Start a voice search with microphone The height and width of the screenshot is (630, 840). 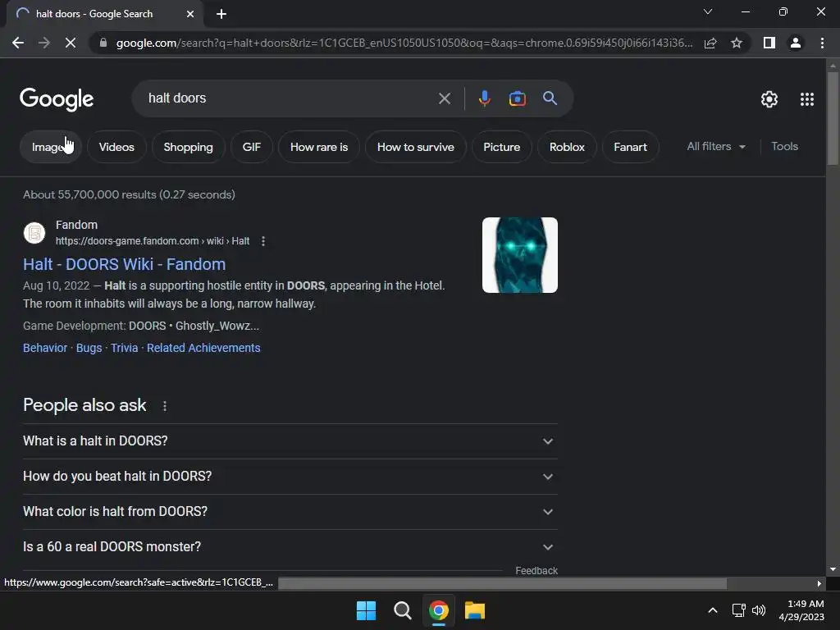pos(484,98)
